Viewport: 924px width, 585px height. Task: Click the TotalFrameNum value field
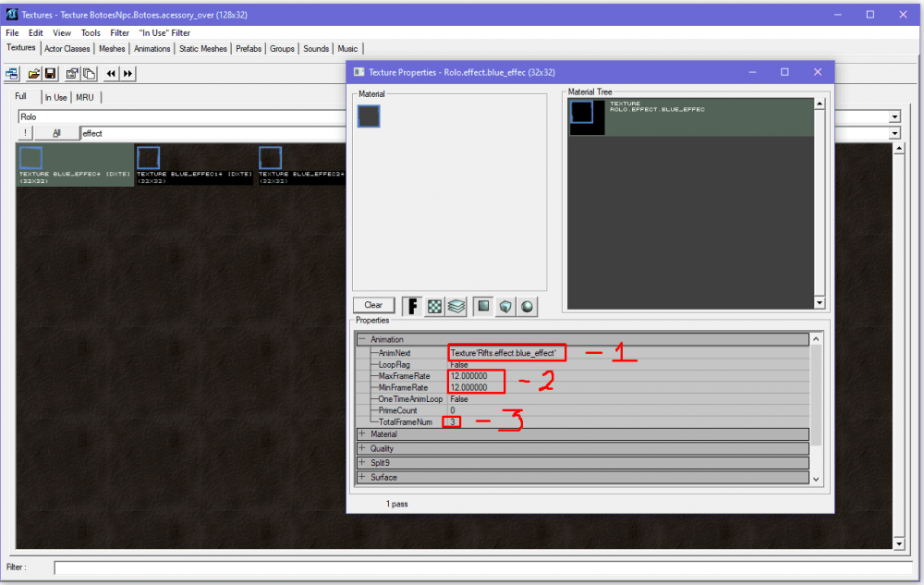(452, 421)
